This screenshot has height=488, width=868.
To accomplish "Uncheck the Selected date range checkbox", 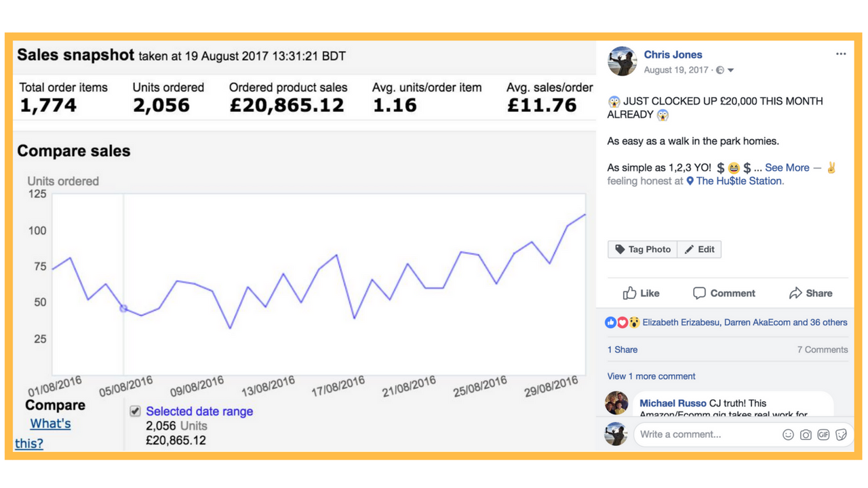I will (135, 411).
